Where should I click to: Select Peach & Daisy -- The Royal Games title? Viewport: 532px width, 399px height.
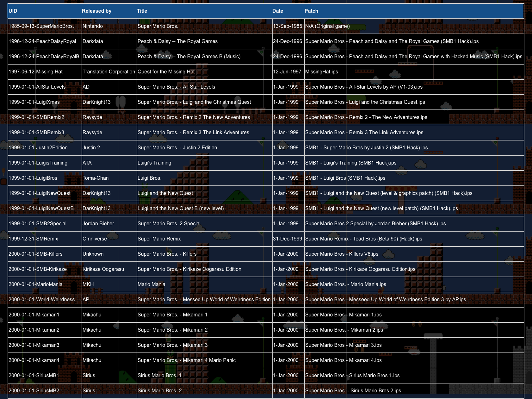204,41
